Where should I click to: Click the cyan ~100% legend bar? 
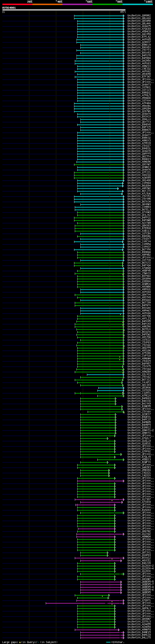pyautogui.click(x=138, y=4)
